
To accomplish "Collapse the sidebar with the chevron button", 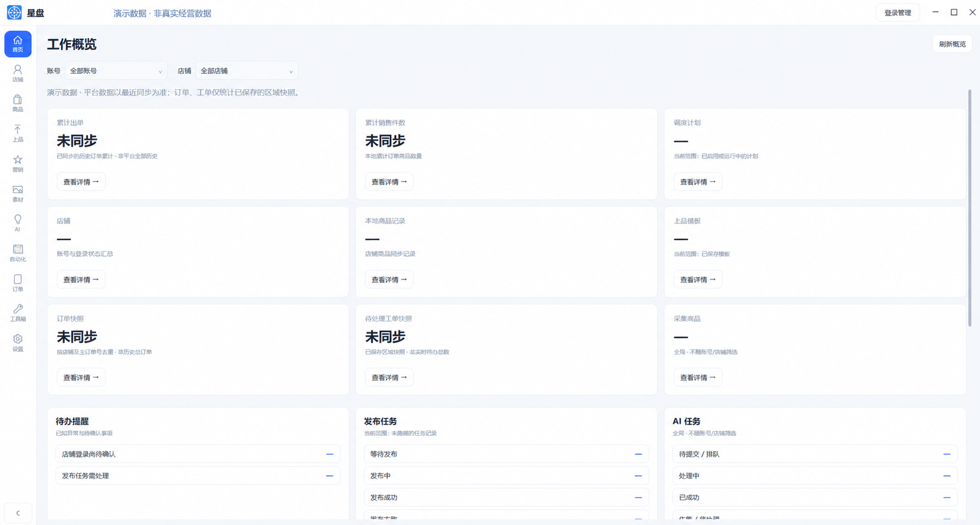I will [18, 513].
